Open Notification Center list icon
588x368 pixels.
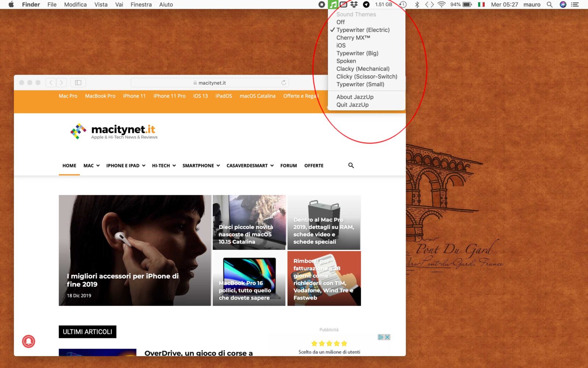[575, 4]
